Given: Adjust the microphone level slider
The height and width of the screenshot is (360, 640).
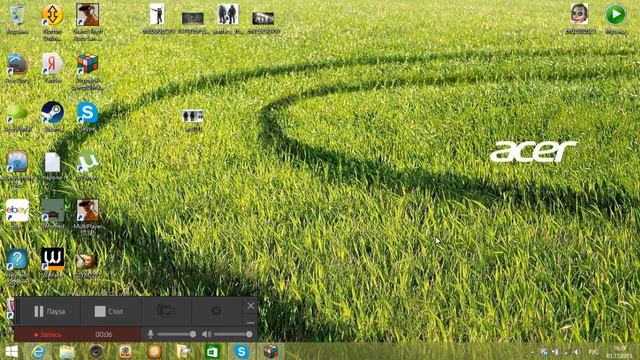Looking at the screenshot, I should pyautogui.click(x=176, y=334).
